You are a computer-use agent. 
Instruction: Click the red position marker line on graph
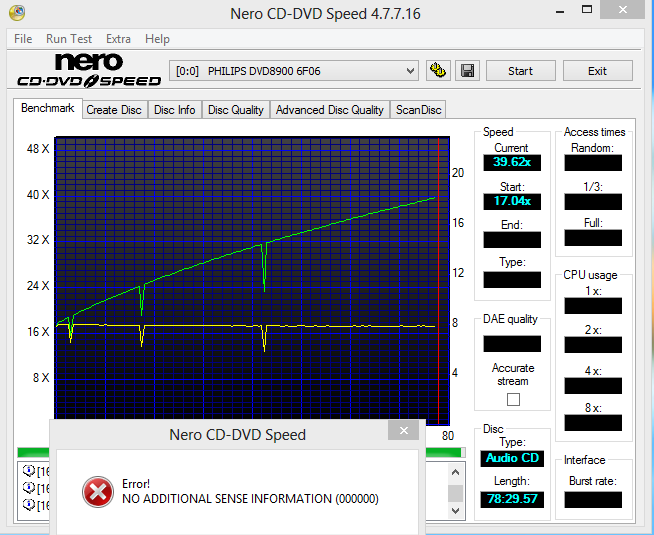coord(438,279)
